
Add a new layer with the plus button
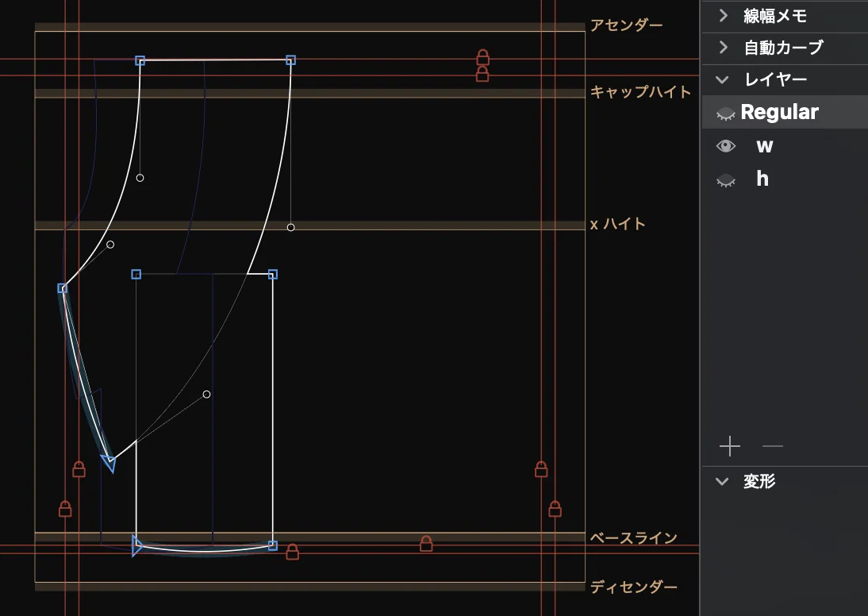(x=730, y=446)
